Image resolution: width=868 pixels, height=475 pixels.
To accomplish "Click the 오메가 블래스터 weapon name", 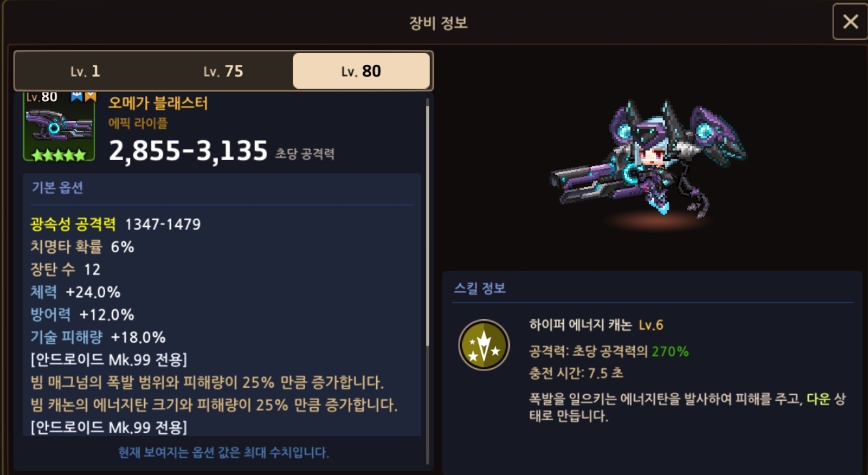I will click(x=158, y=103).
